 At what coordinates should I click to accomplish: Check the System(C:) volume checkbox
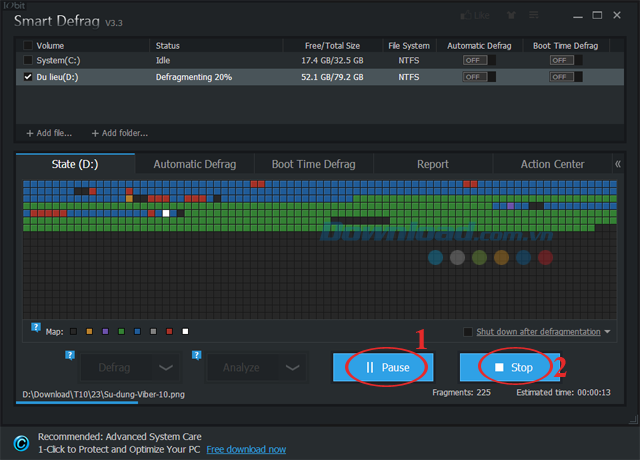click(x=28, y=61)
